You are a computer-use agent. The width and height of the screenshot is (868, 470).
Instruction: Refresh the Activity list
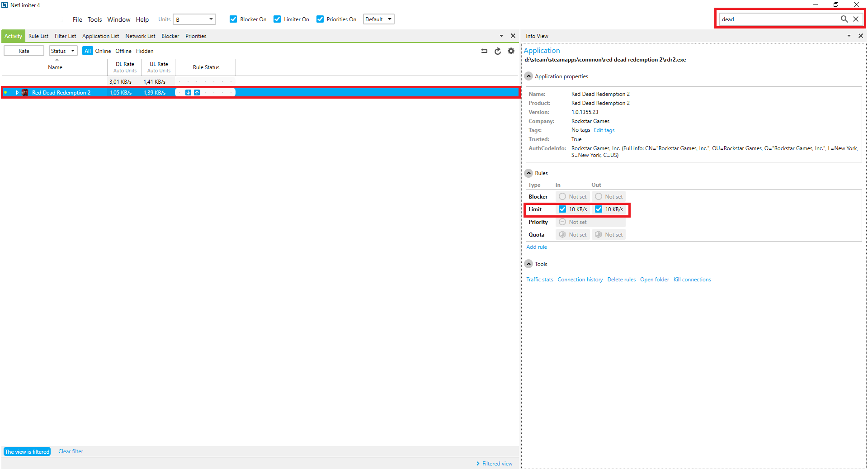(498, 51)
